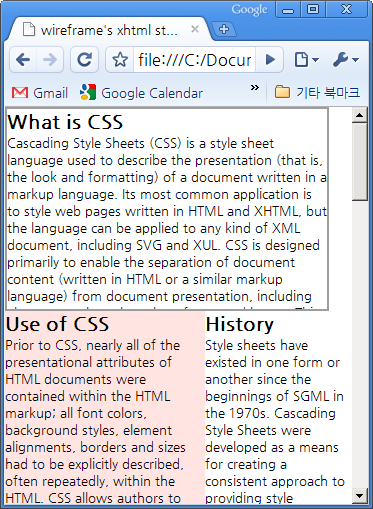Open the wrench customize menu

click(346, 60)
